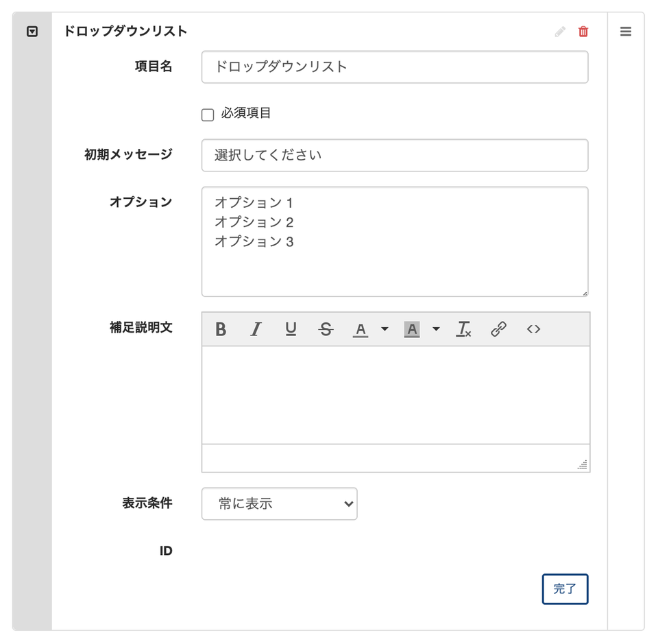Click the clear formatting icon

(464, 329)
